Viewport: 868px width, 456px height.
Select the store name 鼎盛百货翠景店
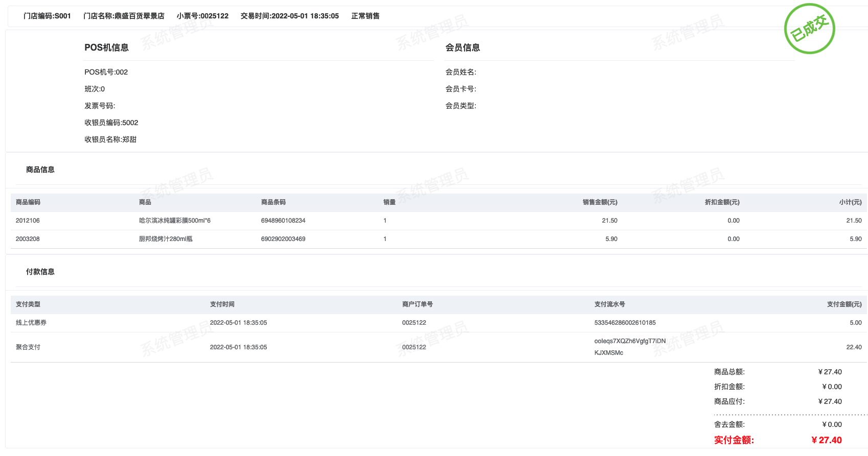124,16
